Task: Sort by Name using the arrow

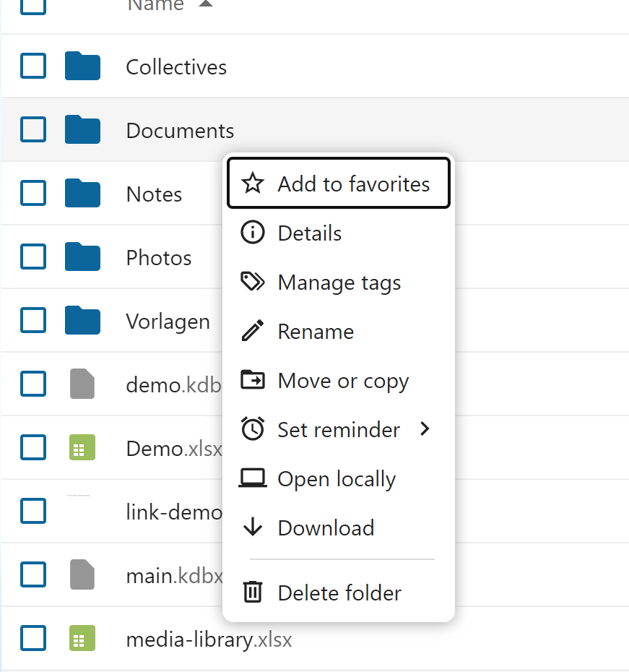Action: click(206, 5)
